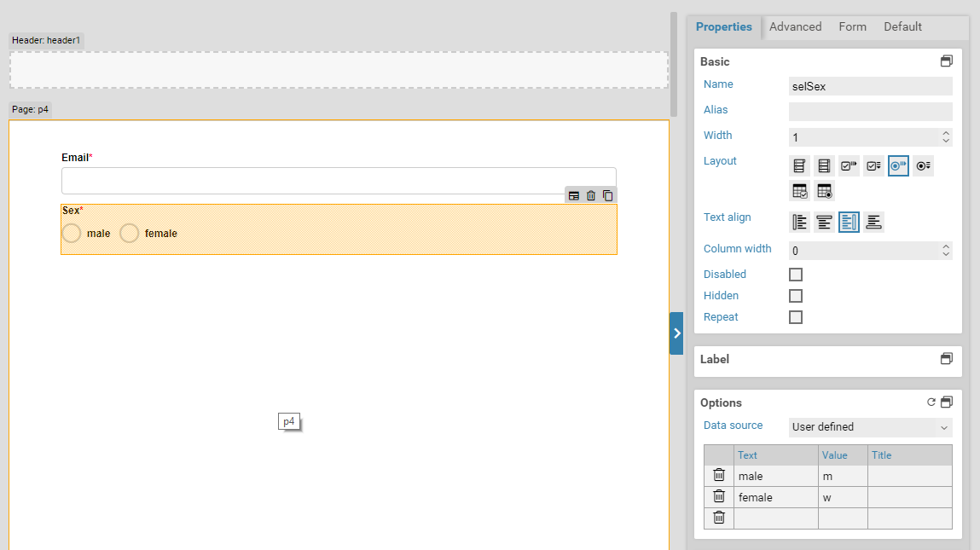Expand the Label section
980x550 pixels.
coord(946,359)
